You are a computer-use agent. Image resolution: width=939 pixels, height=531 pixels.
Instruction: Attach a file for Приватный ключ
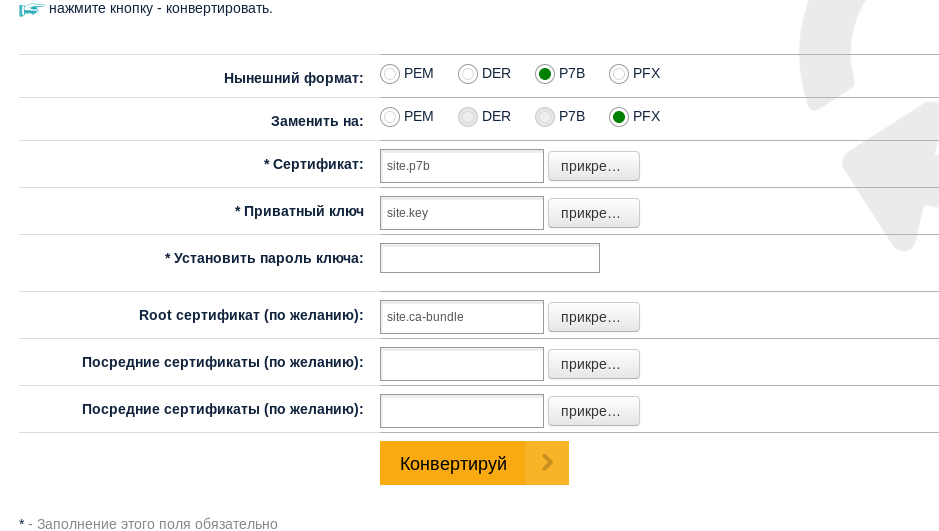point(593,213)
